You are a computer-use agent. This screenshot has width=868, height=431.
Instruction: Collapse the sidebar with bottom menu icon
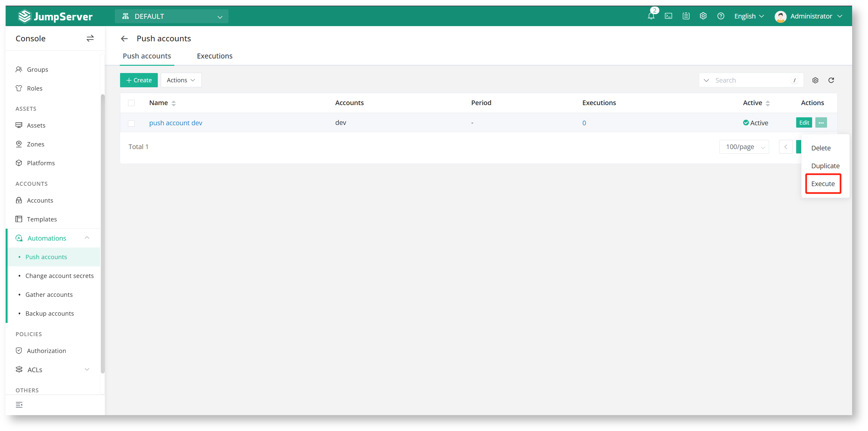tap(19, 405)
